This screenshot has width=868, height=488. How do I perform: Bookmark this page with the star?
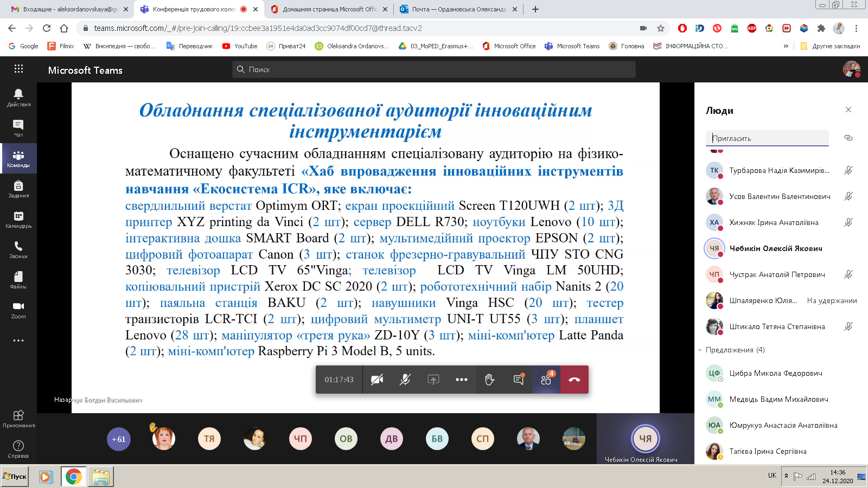pyautogui.click(x=660, y=28)
